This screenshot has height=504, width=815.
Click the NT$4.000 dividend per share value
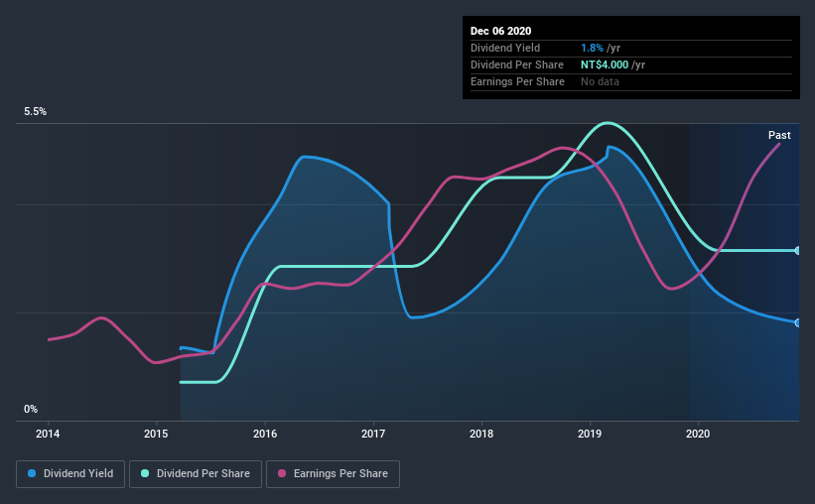click(605, 64)
